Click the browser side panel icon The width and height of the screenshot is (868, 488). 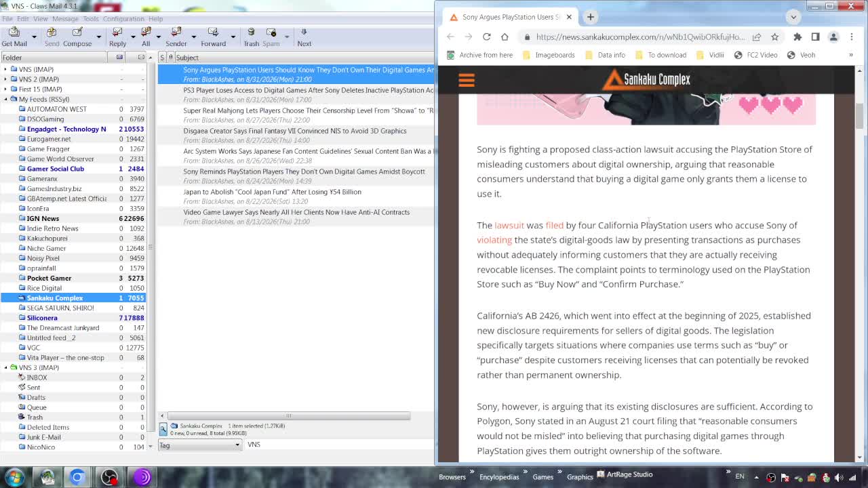pyautogui.click(x=815, y=37)
